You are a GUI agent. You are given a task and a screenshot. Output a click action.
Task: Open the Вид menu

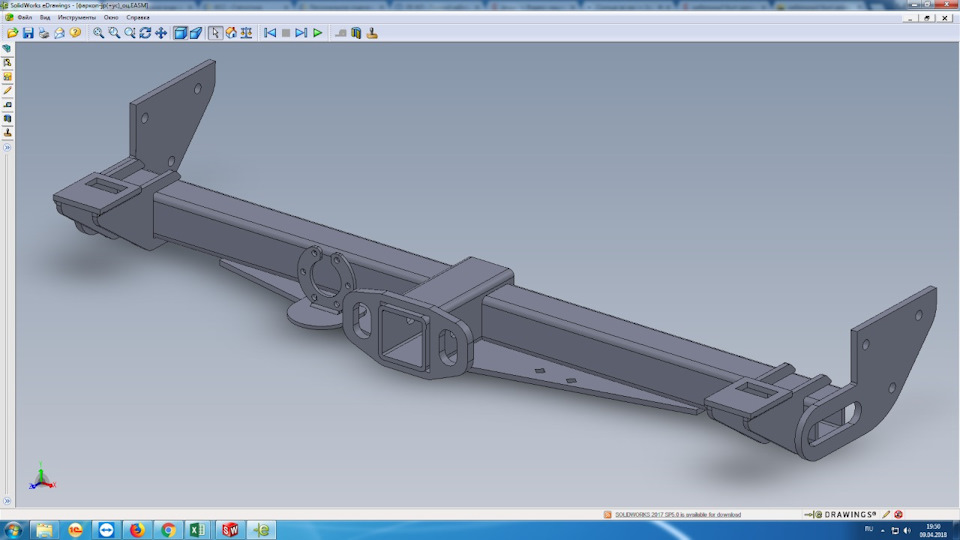point(45,17)
